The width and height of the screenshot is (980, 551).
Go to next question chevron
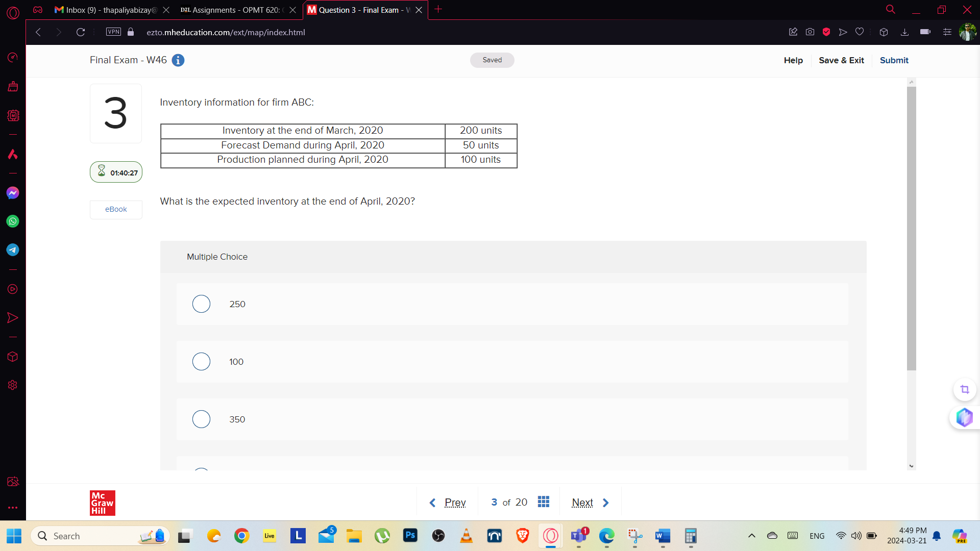606,503
